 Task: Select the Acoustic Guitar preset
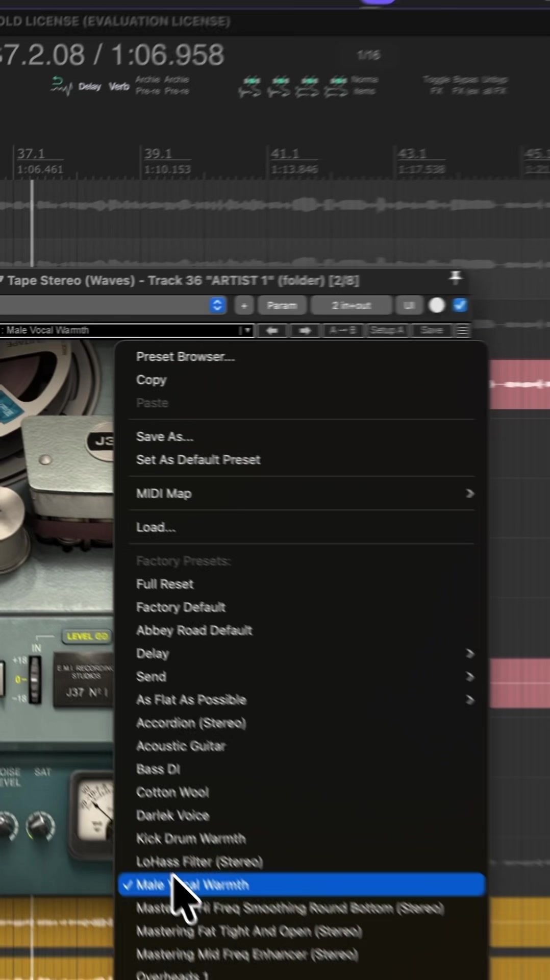coord(301,746)
